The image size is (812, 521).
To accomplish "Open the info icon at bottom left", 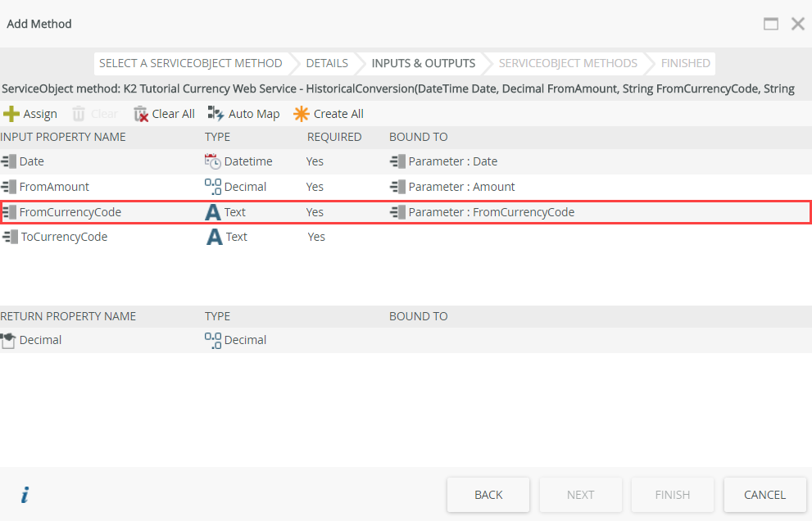I will [x=25, y=495].
